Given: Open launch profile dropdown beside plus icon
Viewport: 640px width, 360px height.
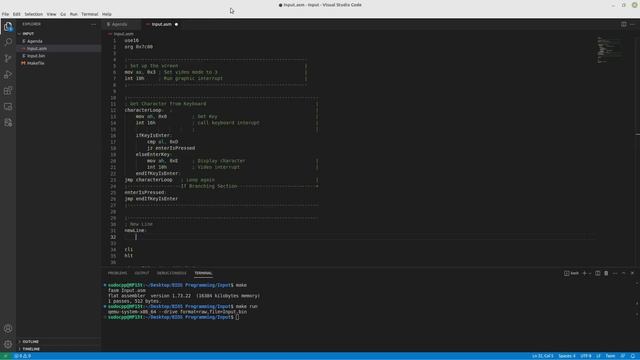Looking at the screenshot, I should pyautogui.click(x=590, y=273).
